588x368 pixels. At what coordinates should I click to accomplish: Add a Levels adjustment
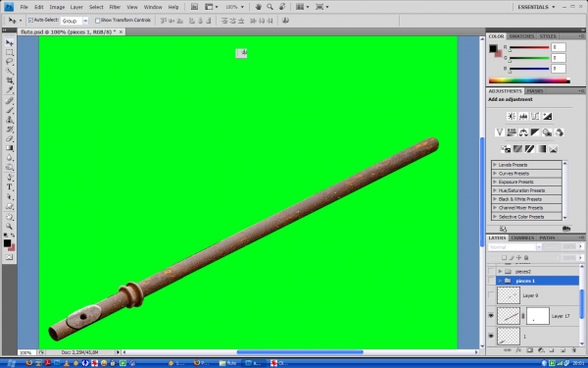[x=523, y=116]
